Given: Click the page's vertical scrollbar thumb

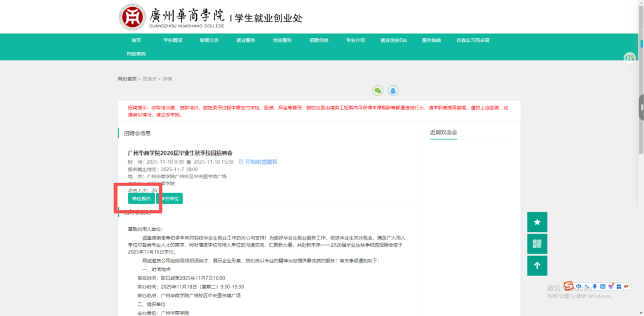Looking at the screenshot, I should [x=641, y=107].
